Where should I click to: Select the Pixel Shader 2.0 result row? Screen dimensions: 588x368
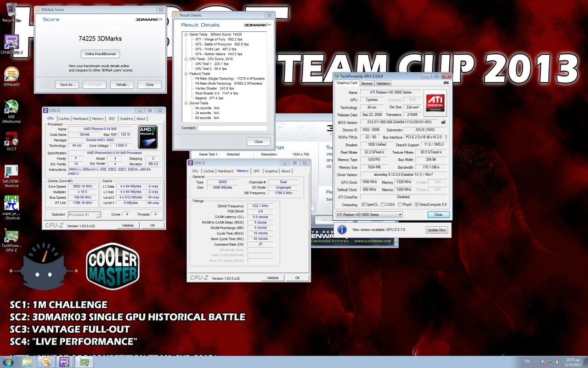[x=217, y=93]
